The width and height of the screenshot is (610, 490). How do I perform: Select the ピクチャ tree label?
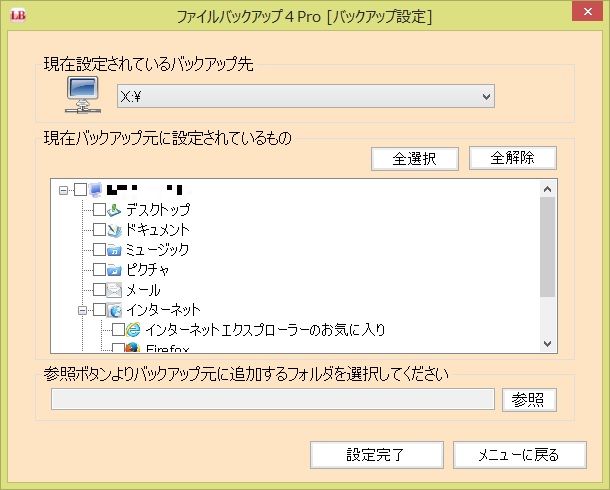pos(147,270)
